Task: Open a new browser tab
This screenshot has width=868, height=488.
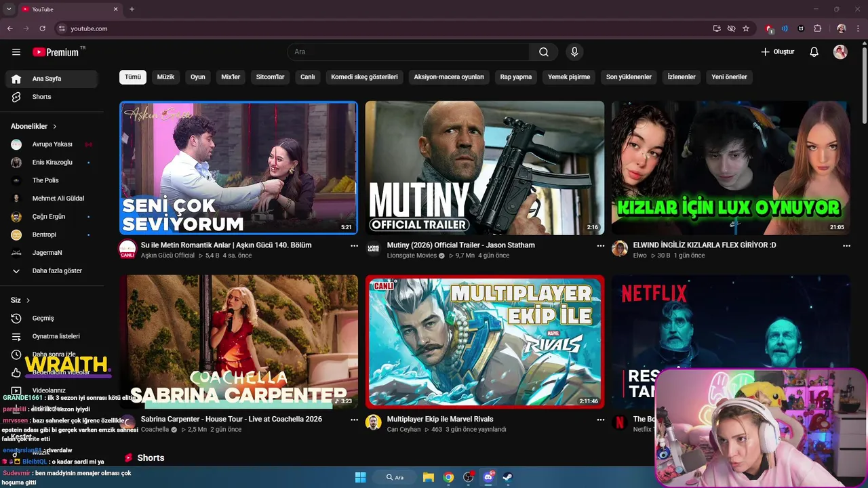Action: click(x=132, y=9)
